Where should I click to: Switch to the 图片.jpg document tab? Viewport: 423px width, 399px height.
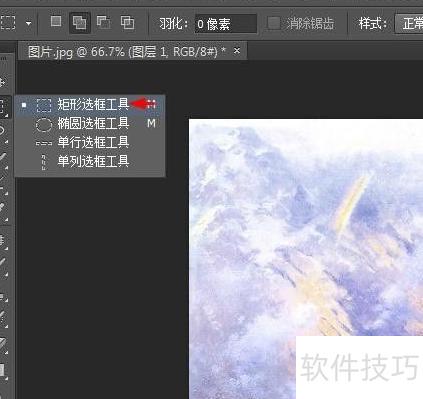pos(127,52)
